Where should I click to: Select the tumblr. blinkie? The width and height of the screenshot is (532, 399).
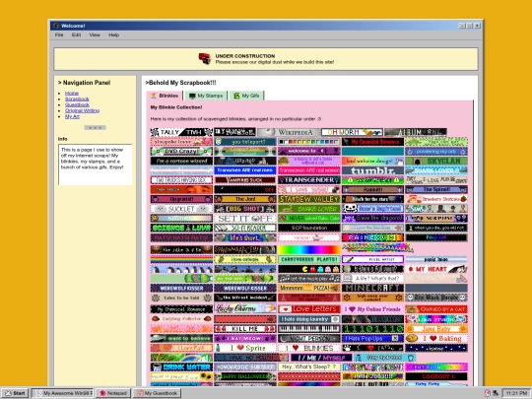point(372,170)
